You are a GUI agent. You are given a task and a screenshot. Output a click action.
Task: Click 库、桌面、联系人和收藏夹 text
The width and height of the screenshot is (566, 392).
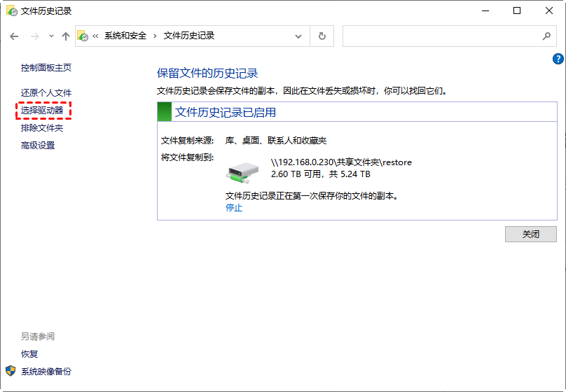click(x=276, y=141)
